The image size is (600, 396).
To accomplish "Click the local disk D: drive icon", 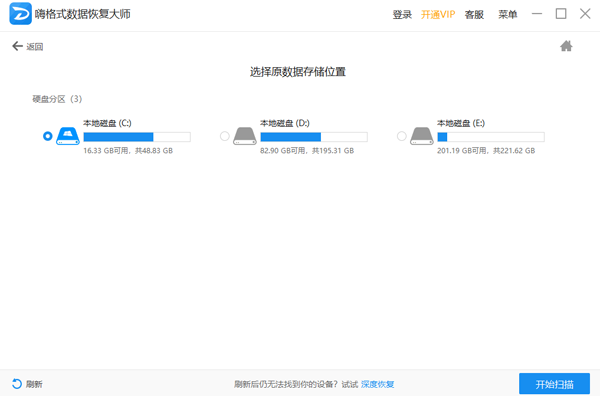I will point(245,136).
